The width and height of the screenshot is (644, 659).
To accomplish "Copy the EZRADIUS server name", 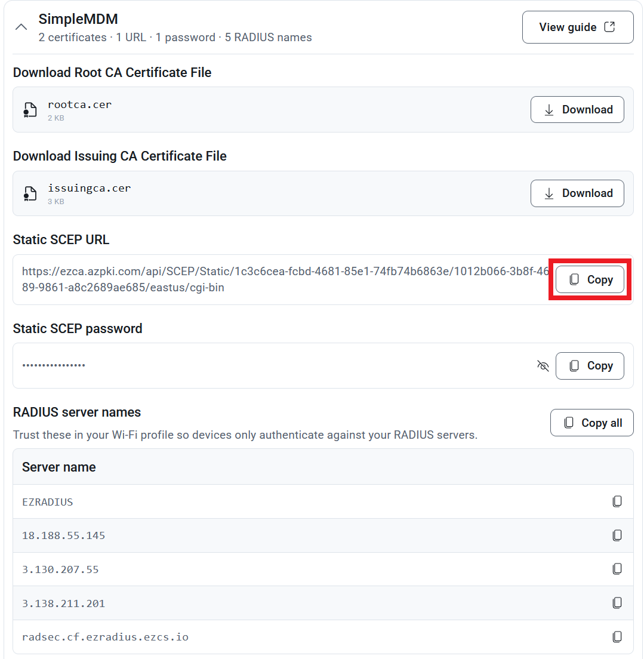I will click(617, 501).
